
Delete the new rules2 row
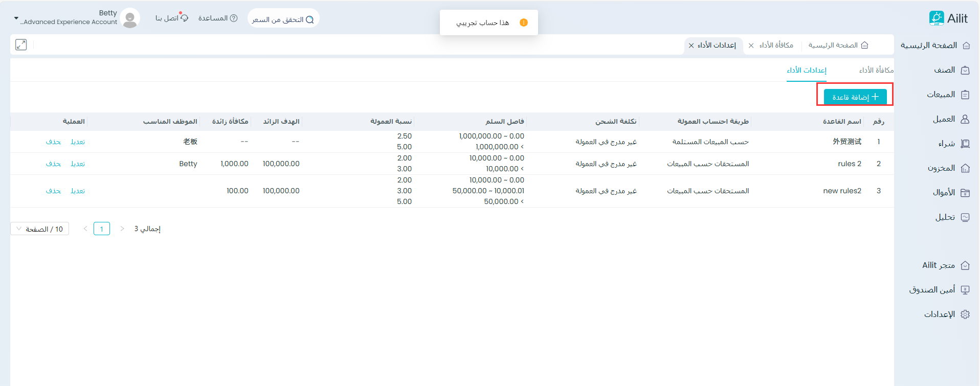tap(53, 191)
